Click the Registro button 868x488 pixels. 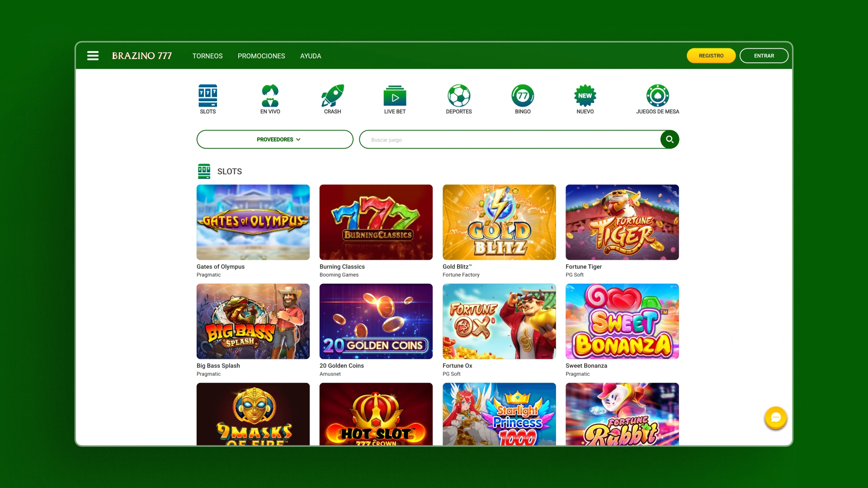pos(711,56)
